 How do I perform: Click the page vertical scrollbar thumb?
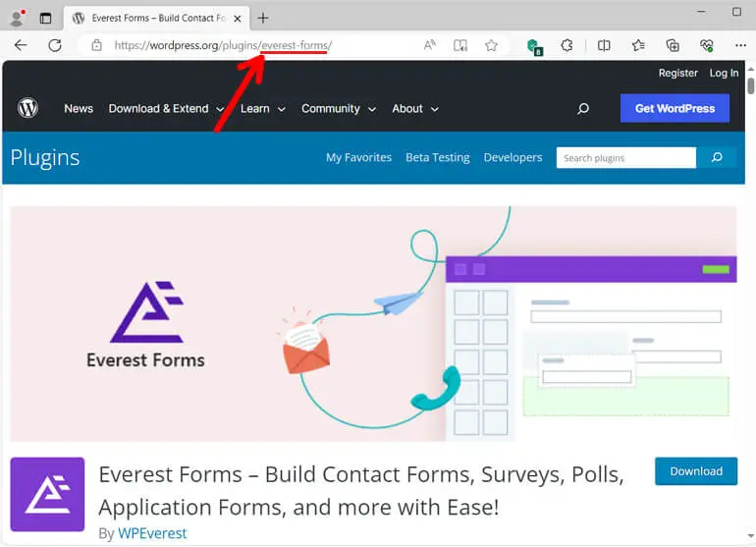tap(751, 86)
